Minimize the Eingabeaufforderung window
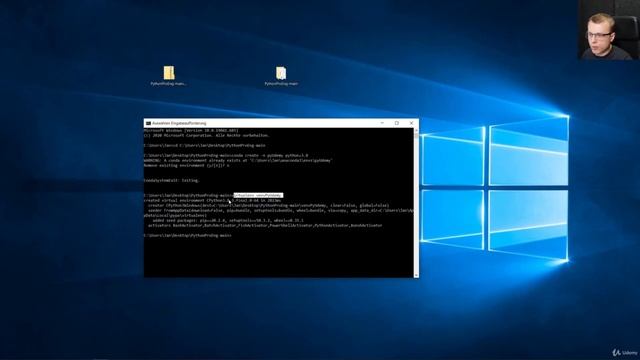Image resolution: width=640 pixels, height=360 pixels. click(x=382, y=123)
